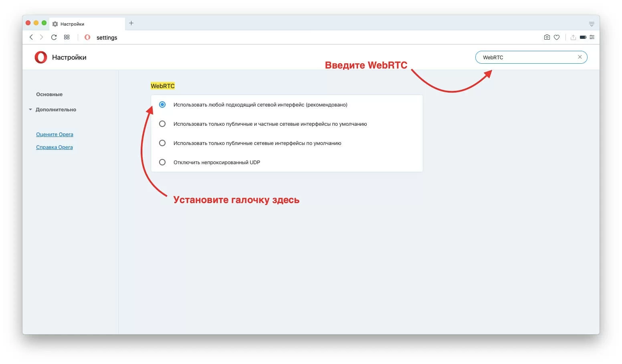Open a new tab with plus button
Image resolution: width=622 pixels, height=364 pixels.
131,23
